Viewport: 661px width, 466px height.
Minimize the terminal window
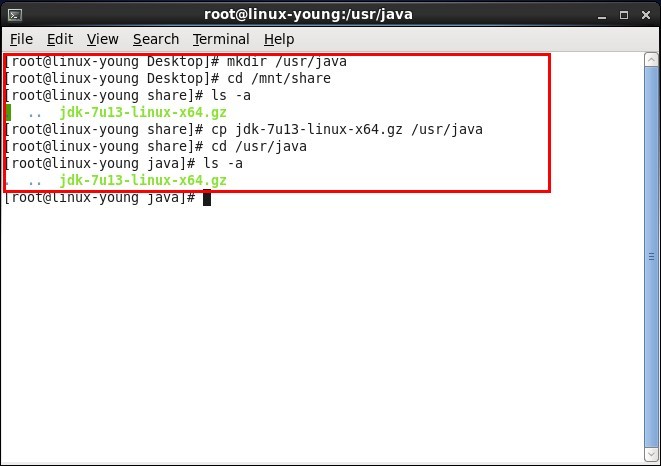(602, 16)
